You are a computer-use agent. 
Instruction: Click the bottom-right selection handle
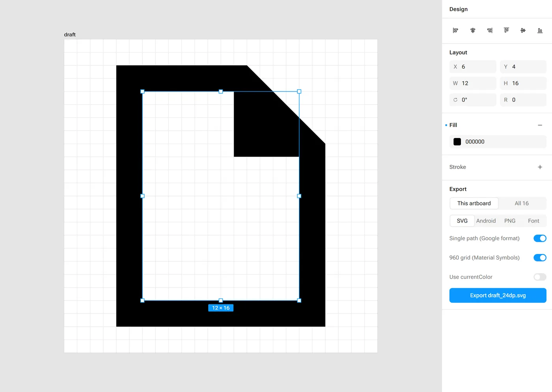coord(299,301)
